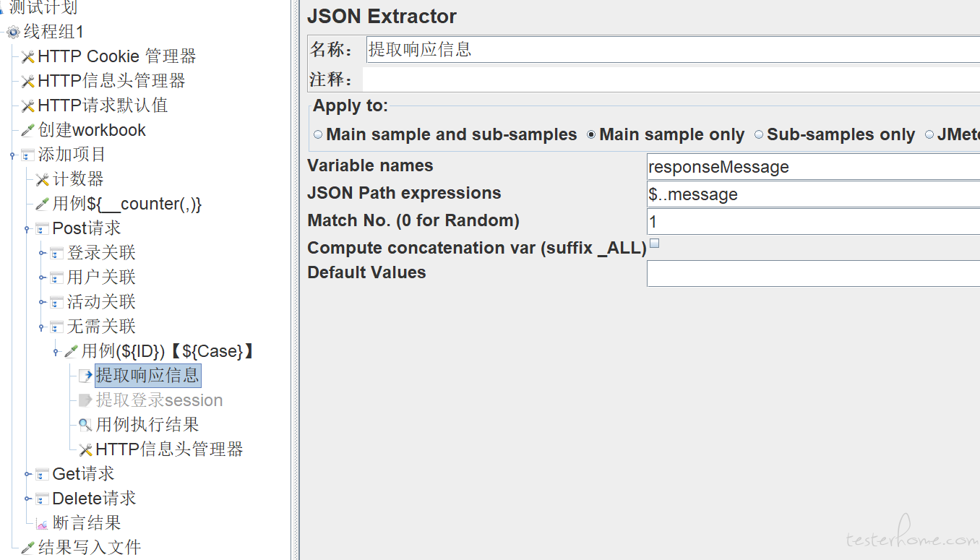This screenshot has width=980, height=560.
Task: Click the 创建workbook sampler pipette icon
Action: [x=28, y=131]
